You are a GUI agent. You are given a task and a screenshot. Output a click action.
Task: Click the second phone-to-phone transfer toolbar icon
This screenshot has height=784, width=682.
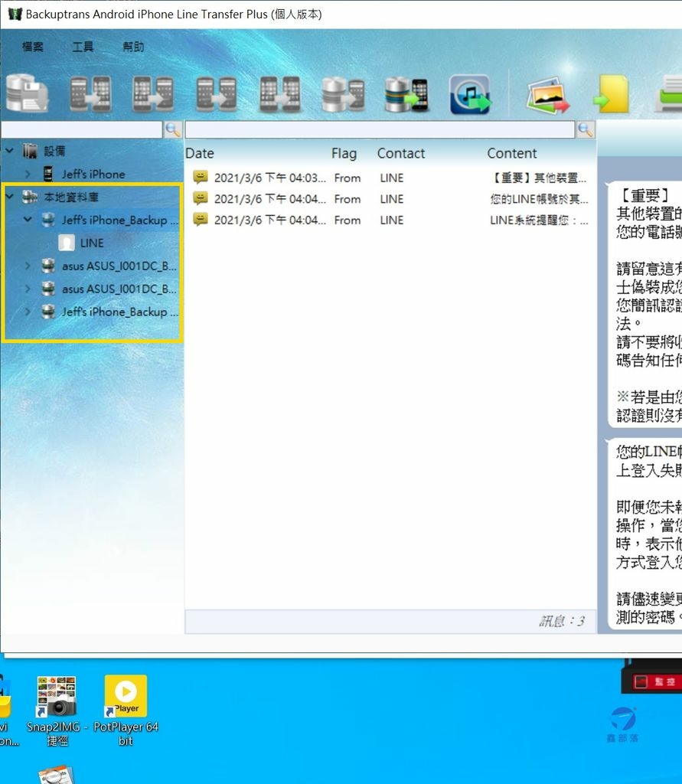[153, 94]
